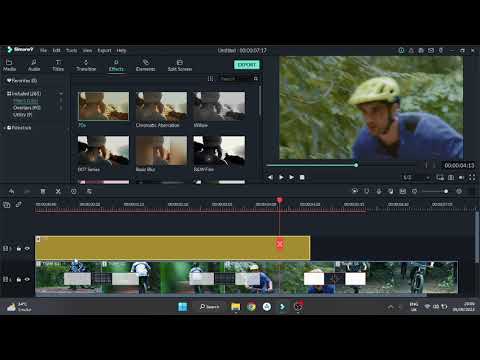480x360 pixels.
Task: Collapse the Included effects category arrow
Action: pyautogui.click(x=61, y=94)
